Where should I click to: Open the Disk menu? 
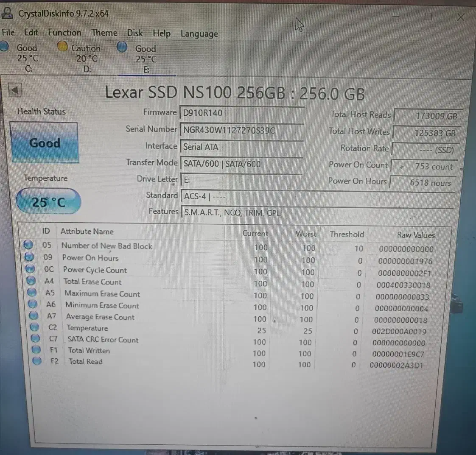(x=135, y=33)
